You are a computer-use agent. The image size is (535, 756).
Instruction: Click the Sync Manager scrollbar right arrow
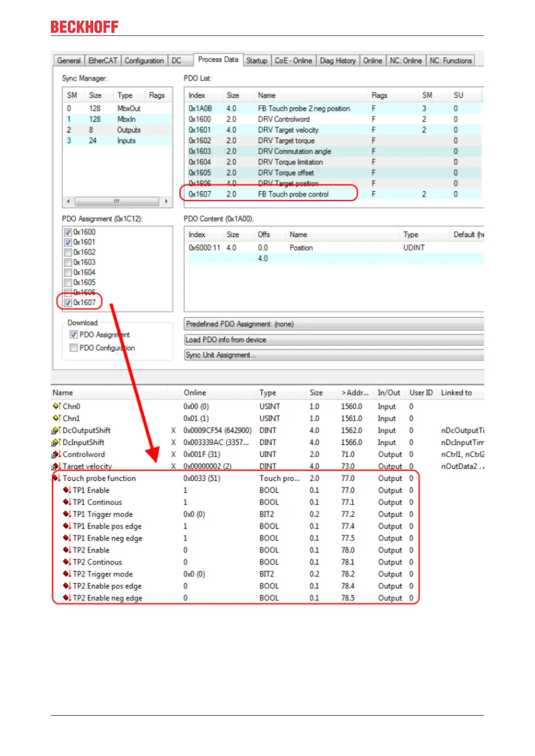[x=166, y=202]
